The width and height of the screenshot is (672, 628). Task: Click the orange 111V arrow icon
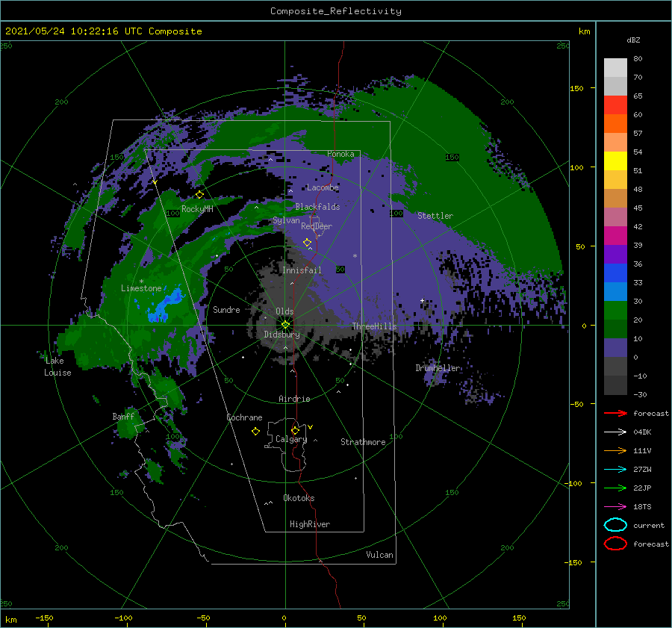point(615,450)
